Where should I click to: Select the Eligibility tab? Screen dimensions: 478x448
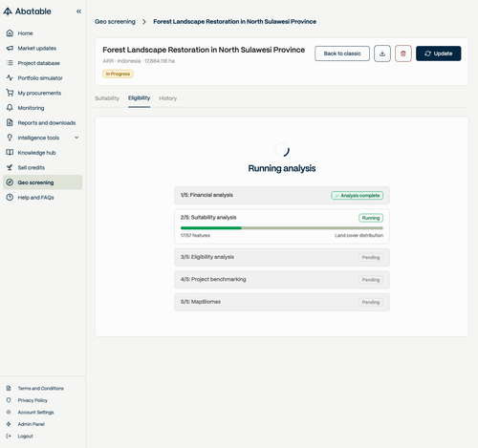tap(139, 98)
